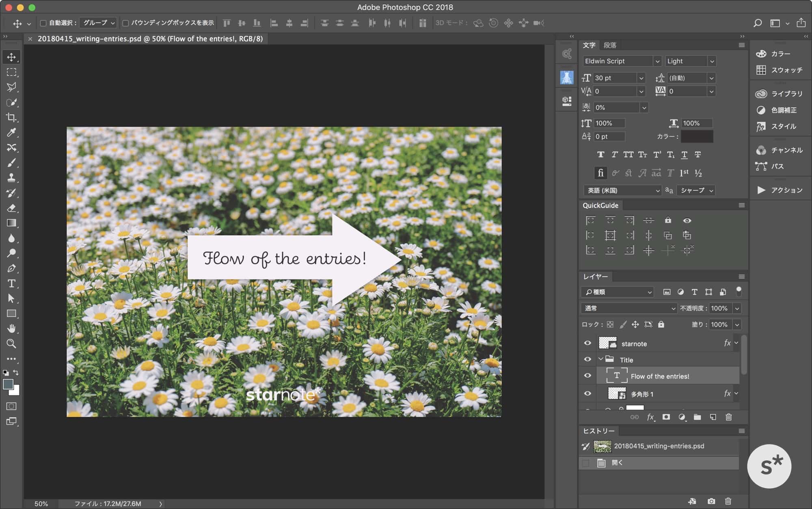The image size is (812, 509).
Task: Click the text カラー swatch
Action: (x=697, y=136)
